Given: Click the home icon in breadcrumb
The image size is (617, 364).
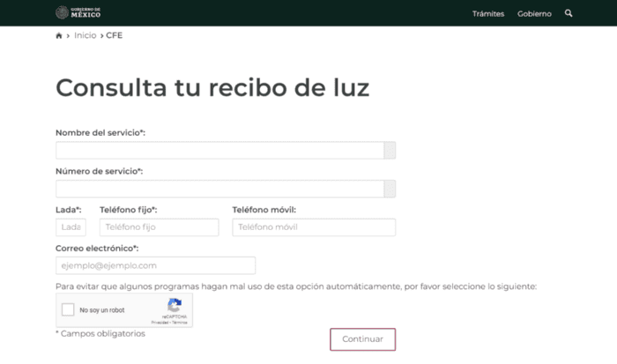Looking at the screenshot, I should 59,35.
